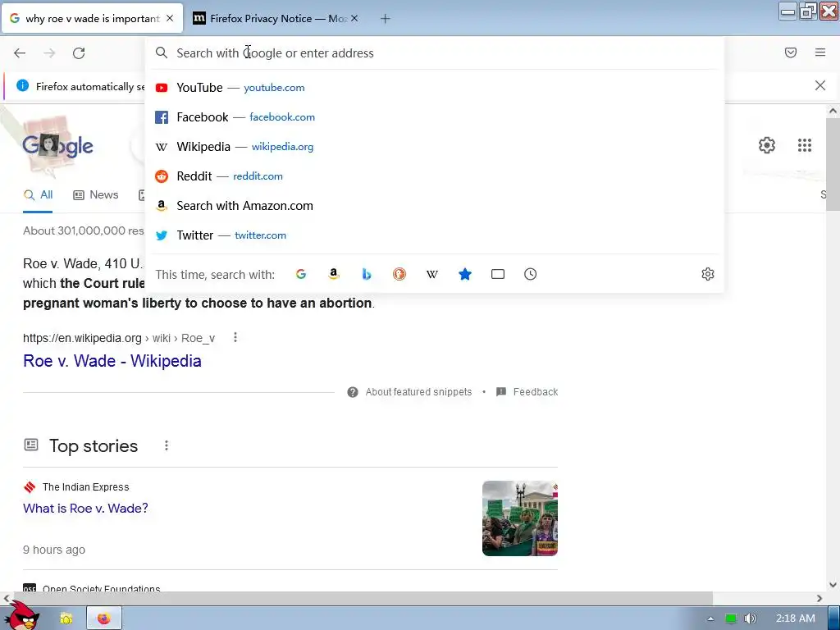Screen dimensions: 840x630
Task: Open Top stories more options menu
Action: pos(167,445)
